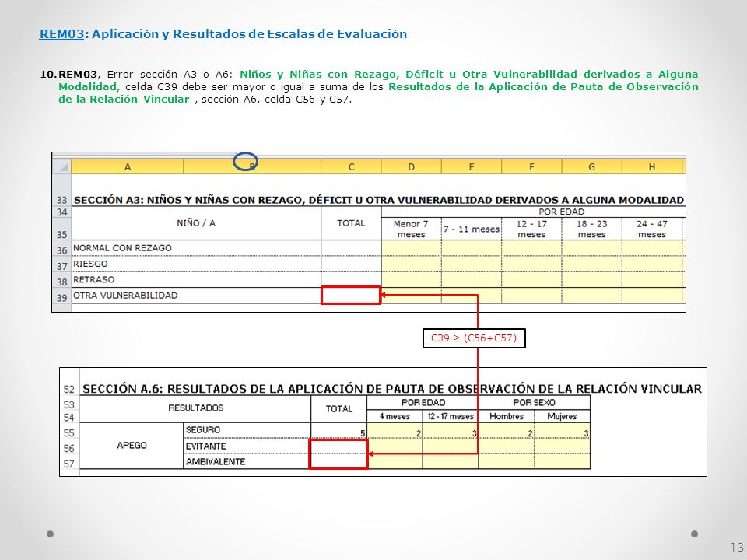Click 12 - 17 meses heading in section A3
The height and width of the screenshot is (560, 747).
click(x=531, y=229)
